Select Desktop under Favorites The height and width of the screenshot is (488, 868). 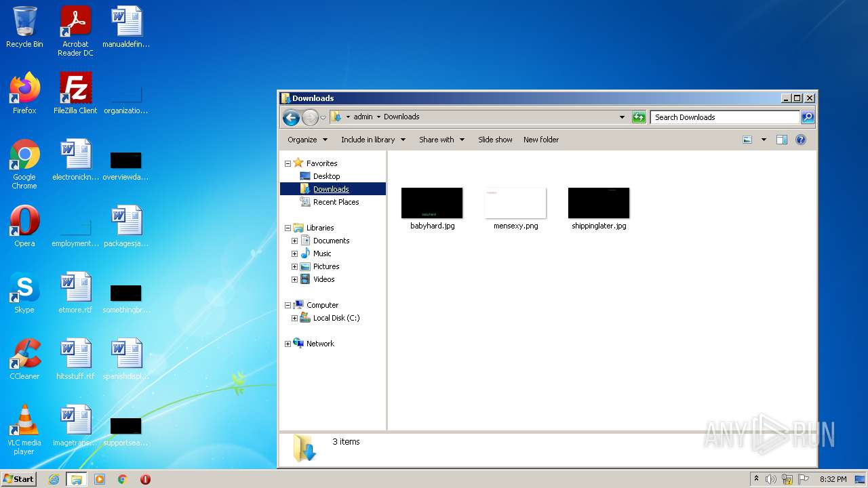pos(326,176)
